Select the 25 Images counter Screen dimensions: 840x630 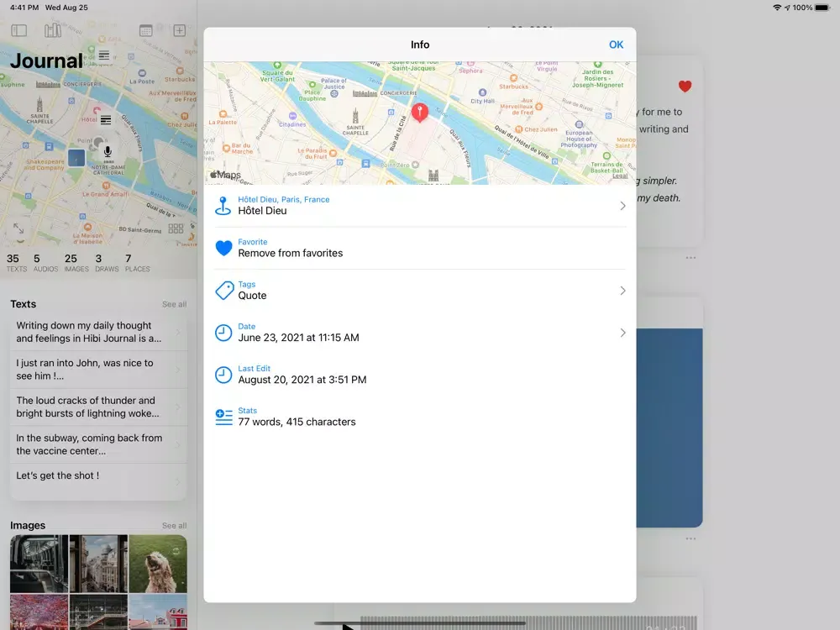76,262
